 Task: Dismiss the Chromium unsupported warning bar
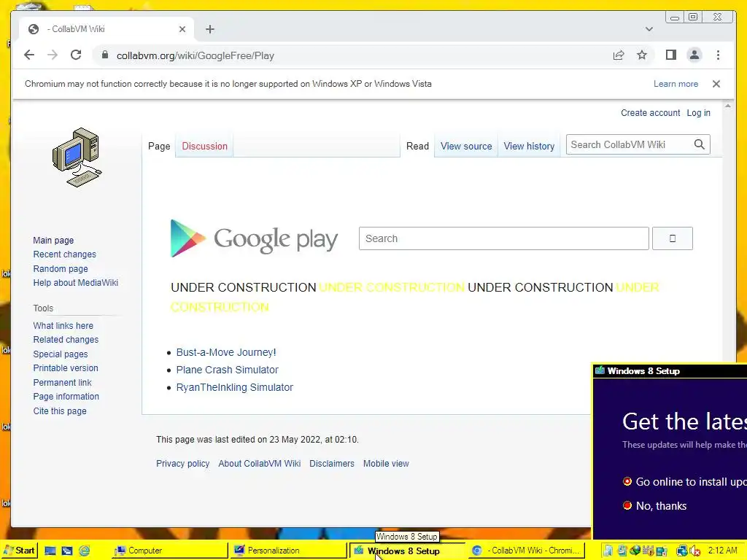click(716, 84)
